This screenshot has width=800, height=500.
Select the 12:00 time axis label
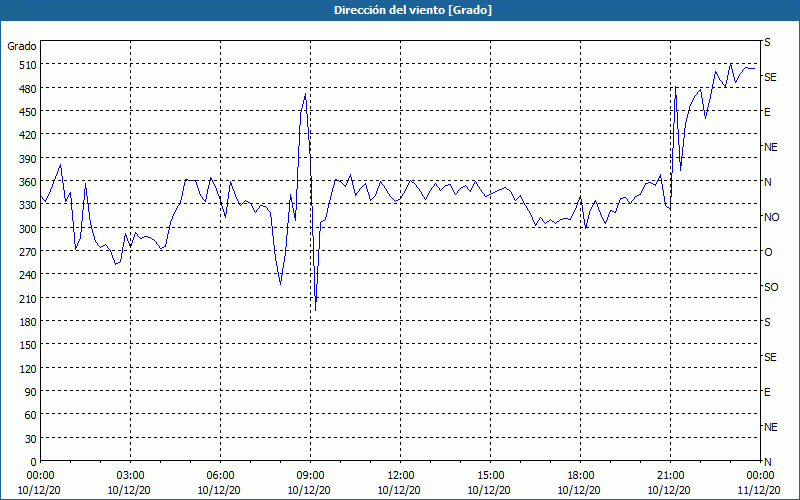pyautogui.click(x=401, y=476)
